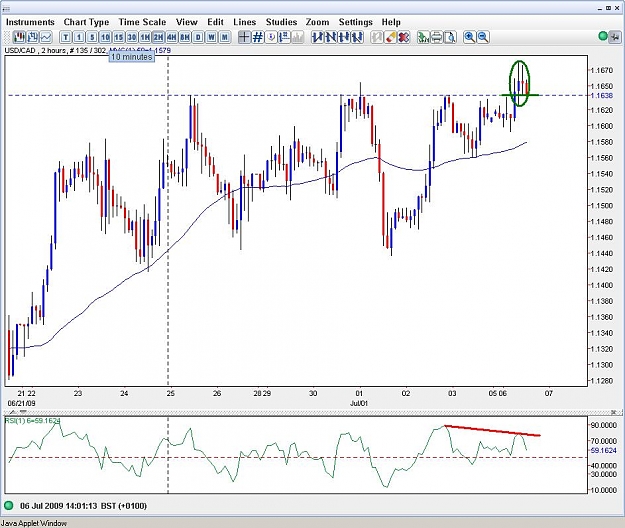Click the Jul/01 date axis label
The width and height of the screenshot is (625, 528).
[359, 403]
